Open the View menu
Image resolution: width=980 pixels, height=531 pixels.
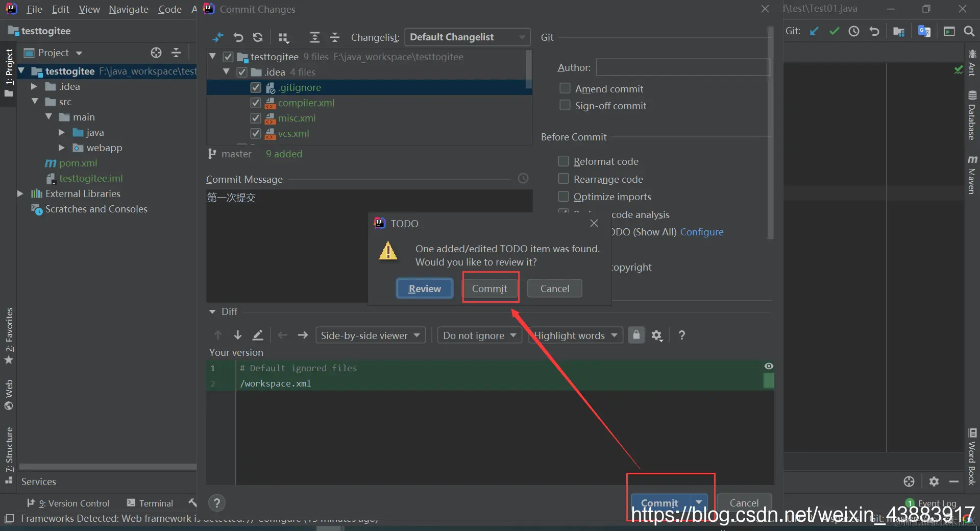89,9
